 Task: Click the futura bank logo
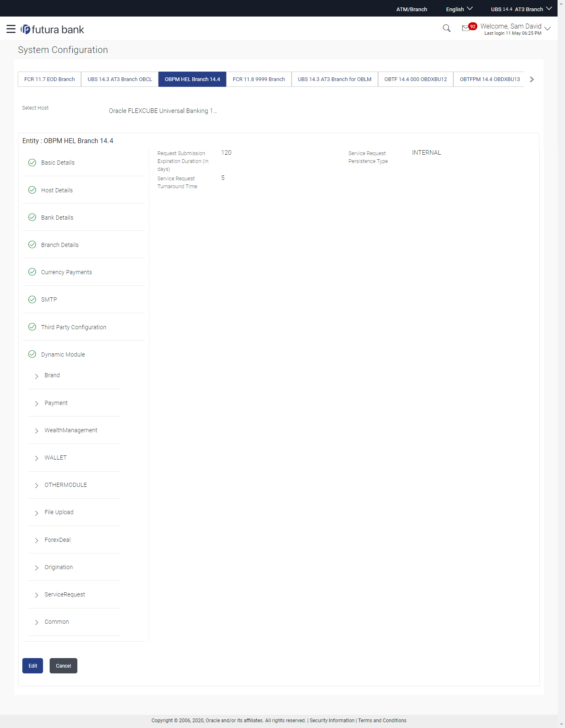[53, 29]
